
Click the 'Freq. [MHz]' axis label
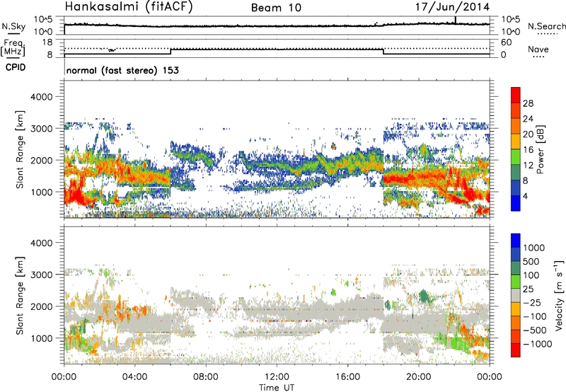click(x=13, y=48)
